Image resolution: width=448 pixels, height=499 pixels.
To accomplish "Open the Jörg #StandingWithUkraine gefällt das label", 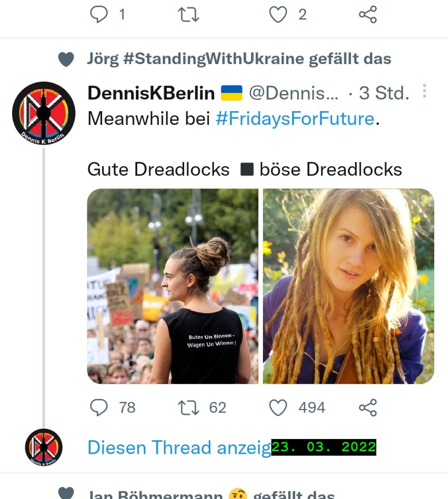I will pos(239,59).
